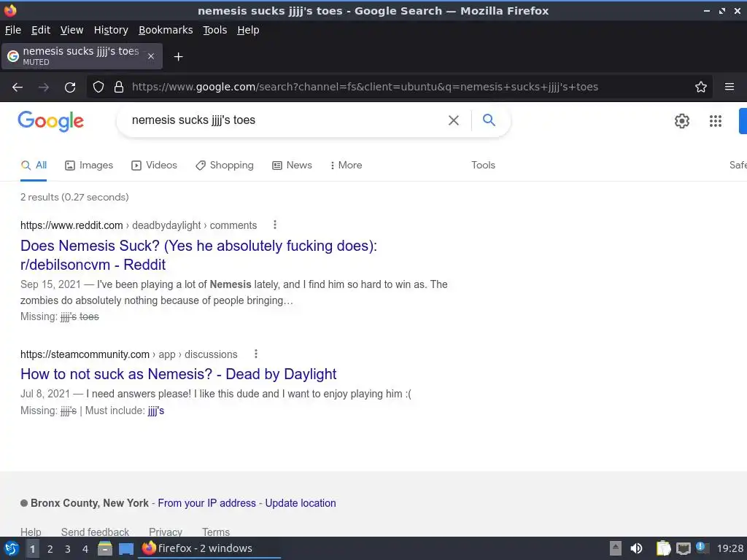The height and width of the screenshot is (560, 747).
Task: Switch to Images results
Action: tap(89, 166)
